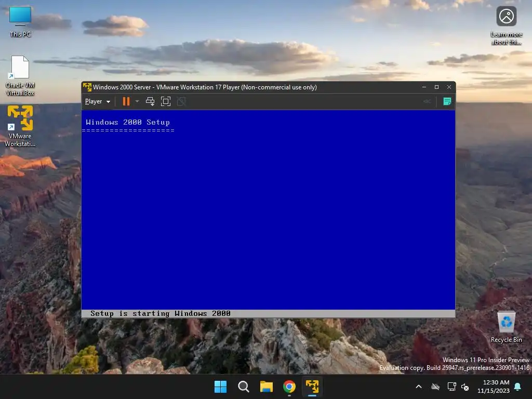
Task: Click inside the Windows 2000 Setup screen
Action: 269,214
